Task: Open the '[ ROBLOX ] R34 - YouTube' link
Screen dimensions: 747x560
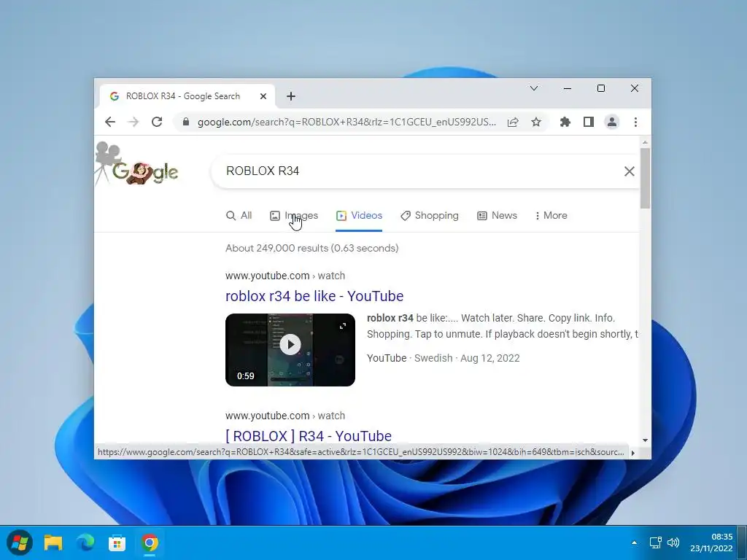Action: (x=309, y=436)
